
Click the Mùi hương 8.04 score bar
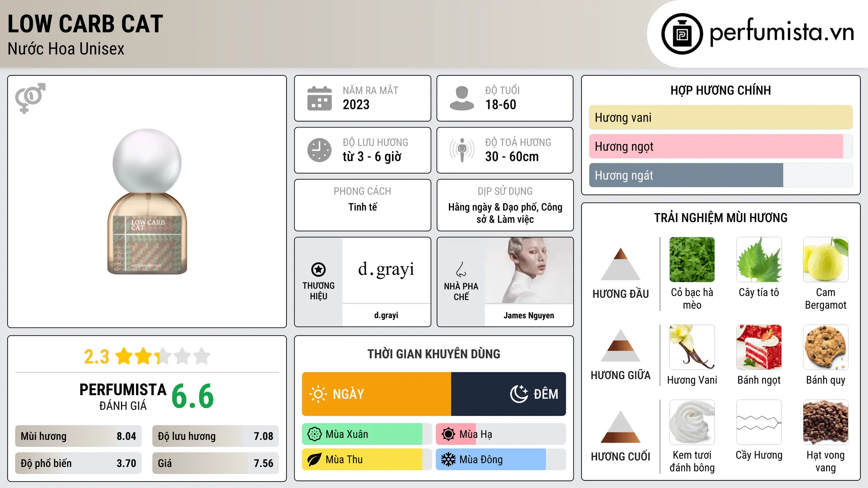click(78, 436)
